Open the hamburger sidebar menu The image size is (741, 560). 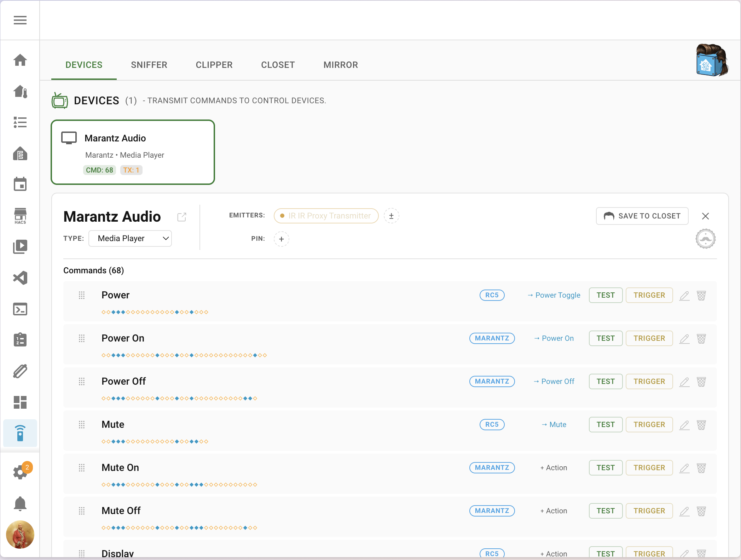20,20
